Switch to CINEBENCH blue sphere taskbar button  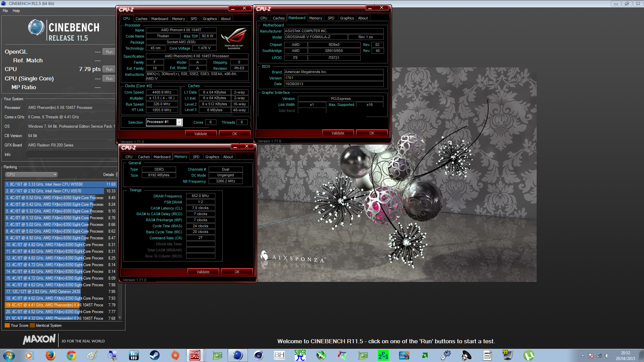(237, 355)
